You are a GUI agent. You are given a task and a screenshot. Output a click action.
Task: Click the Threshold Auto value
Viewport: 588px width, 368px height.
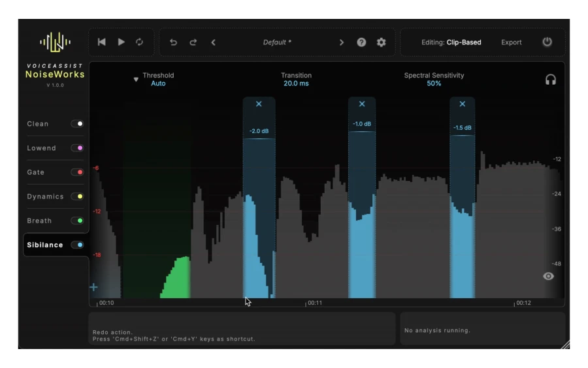[158, 84]
